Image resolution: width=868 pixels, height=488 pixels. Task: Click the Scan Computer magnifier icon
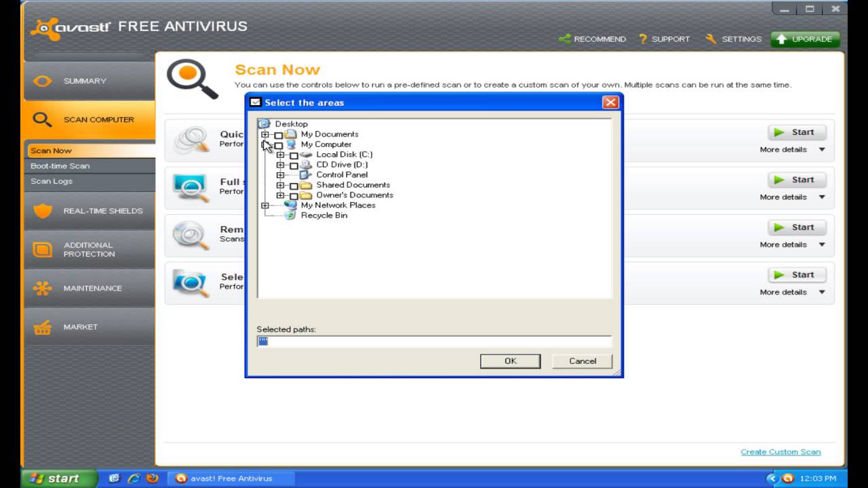42,120
